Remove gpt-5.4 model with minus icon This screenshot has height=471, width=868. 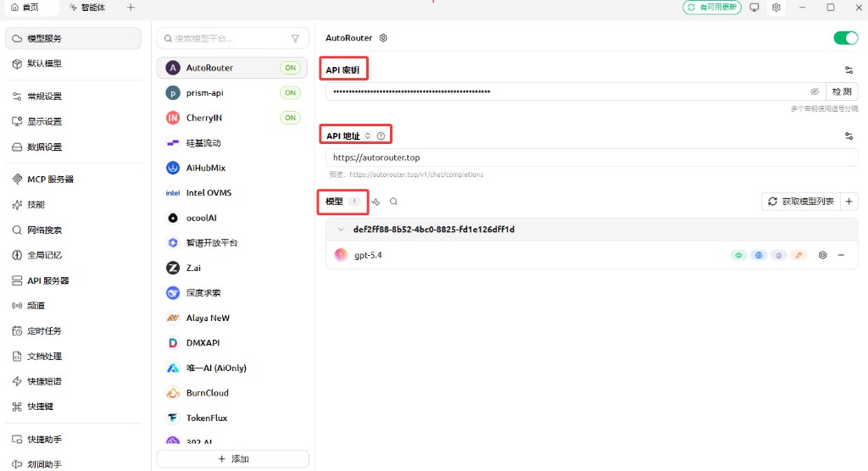point(841,255)
